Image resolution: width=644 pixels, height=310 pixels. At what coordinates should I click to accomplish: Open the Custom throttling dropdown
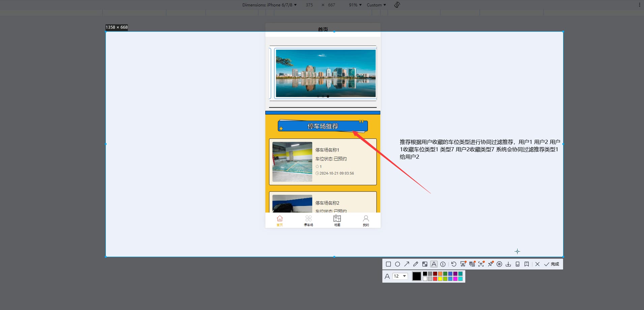[376, 5]
